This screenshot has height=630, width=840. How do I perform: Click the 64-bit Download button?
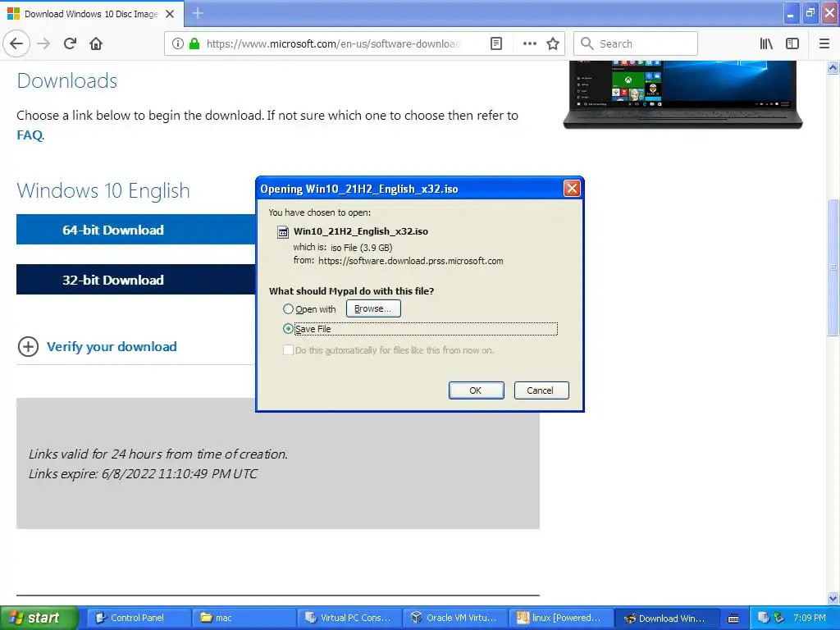tap(136, 230)
